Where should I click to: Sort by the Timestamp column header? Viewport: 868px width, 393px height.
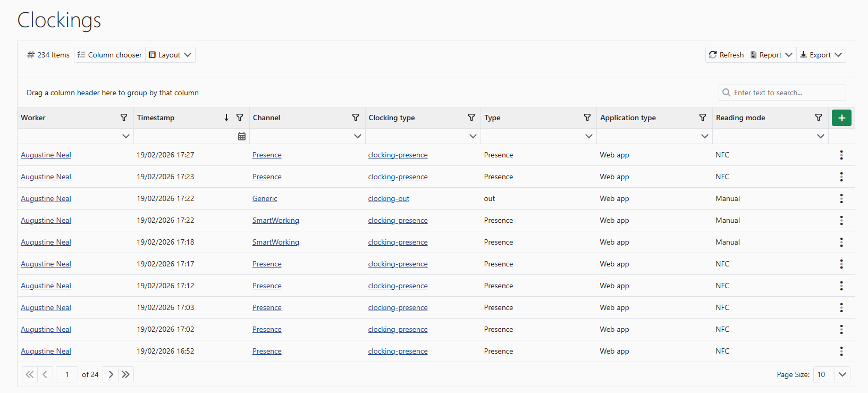[156, 118]
